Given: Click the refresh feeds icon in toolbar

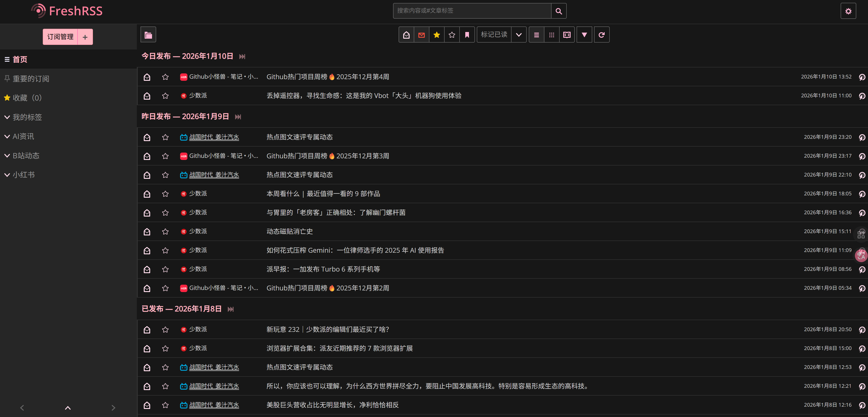Looking at the screenshot, I should [x=601, y=35].
